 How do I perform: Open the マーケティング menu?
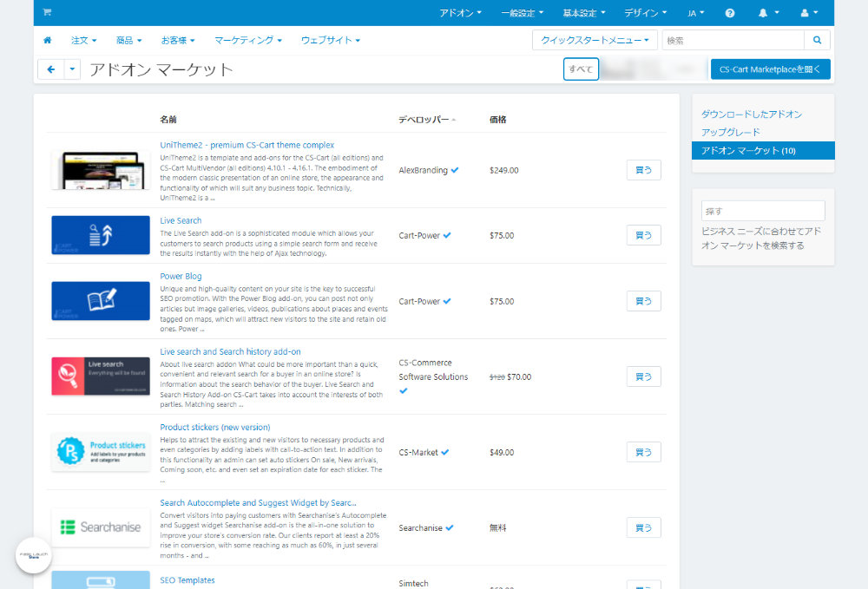[248, 40]
